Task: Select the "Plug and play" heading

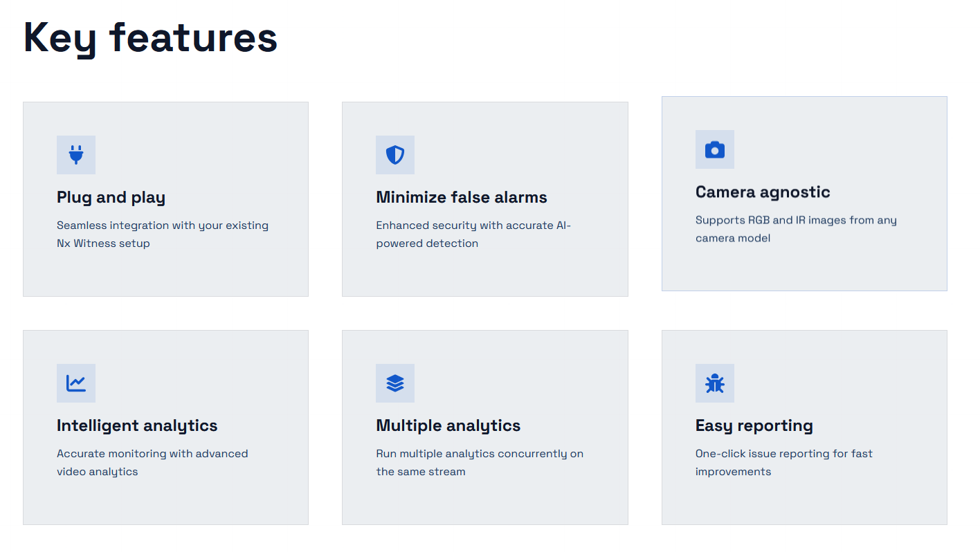Action: (111, 198)
